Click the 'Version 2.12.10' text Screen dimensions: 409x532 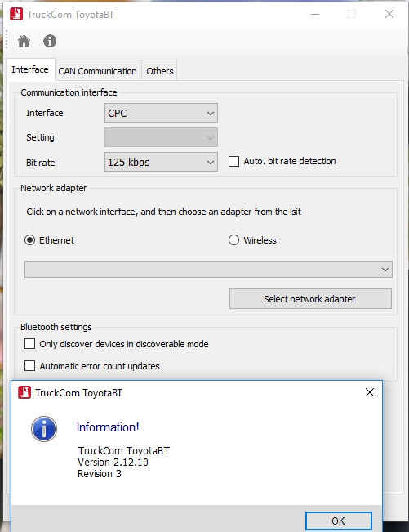tap(113, 462)
